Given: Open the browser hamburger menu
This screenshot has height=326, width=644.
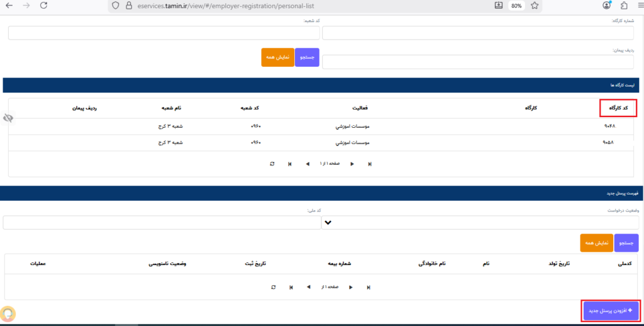Looking at the screenshot, I should [x=640, y=5].
